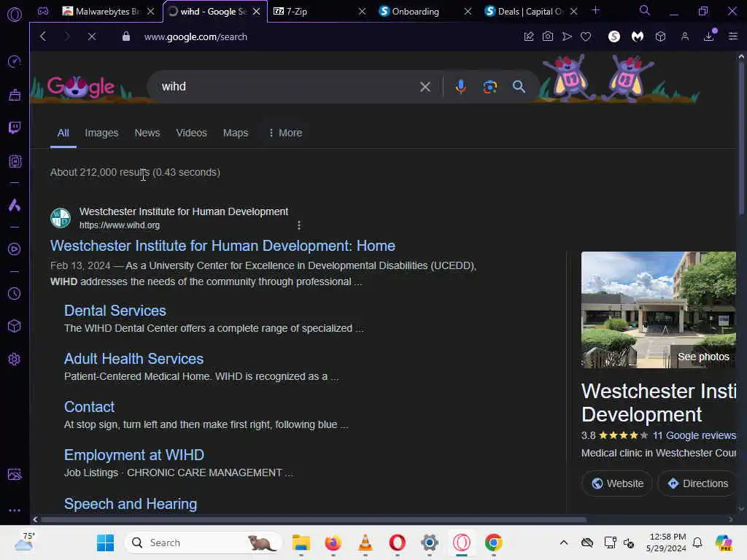Search tabs with magnifier icon
The width and height of the screenshot is (747, 560).
pyautogui.click(x=645, y=10)
